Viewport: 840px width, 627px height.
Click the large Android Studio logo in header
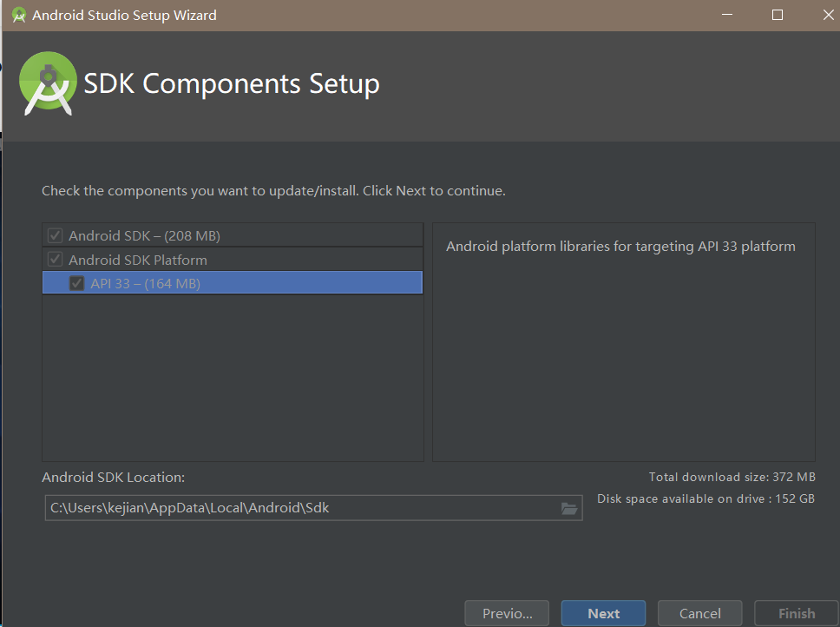[48, 83]
